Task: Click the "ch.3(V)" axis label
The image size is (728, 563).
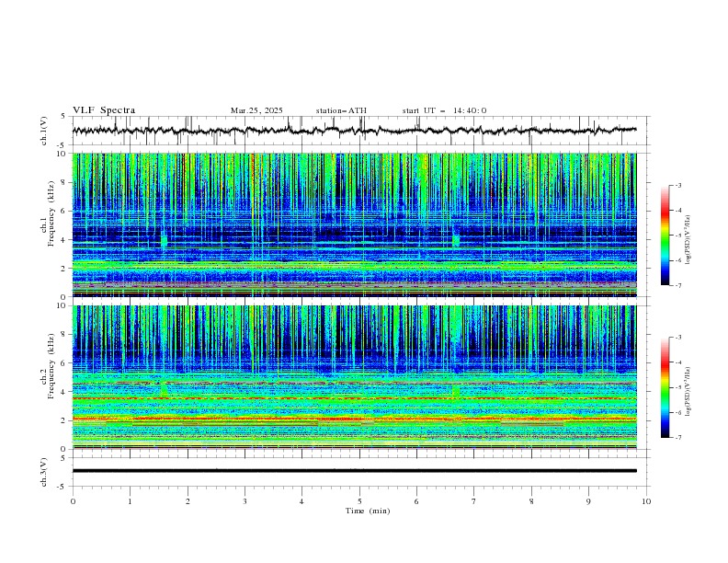Action: pos(44,472)
